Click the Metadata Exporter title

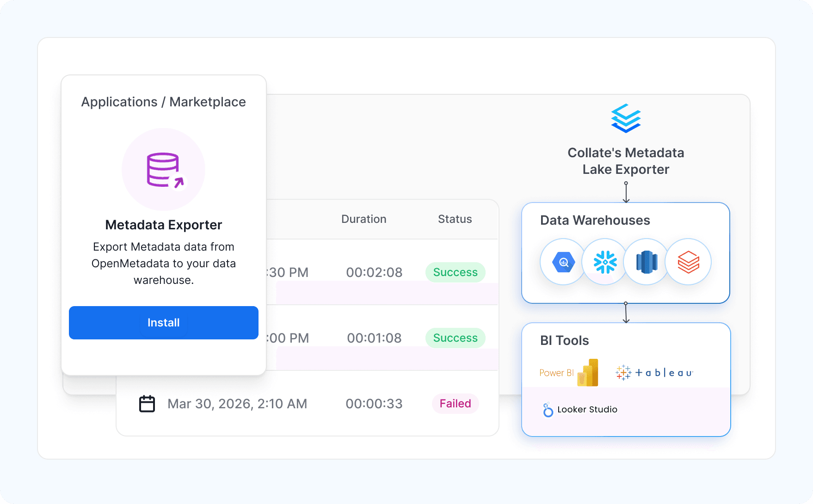[x=164, y=225]
